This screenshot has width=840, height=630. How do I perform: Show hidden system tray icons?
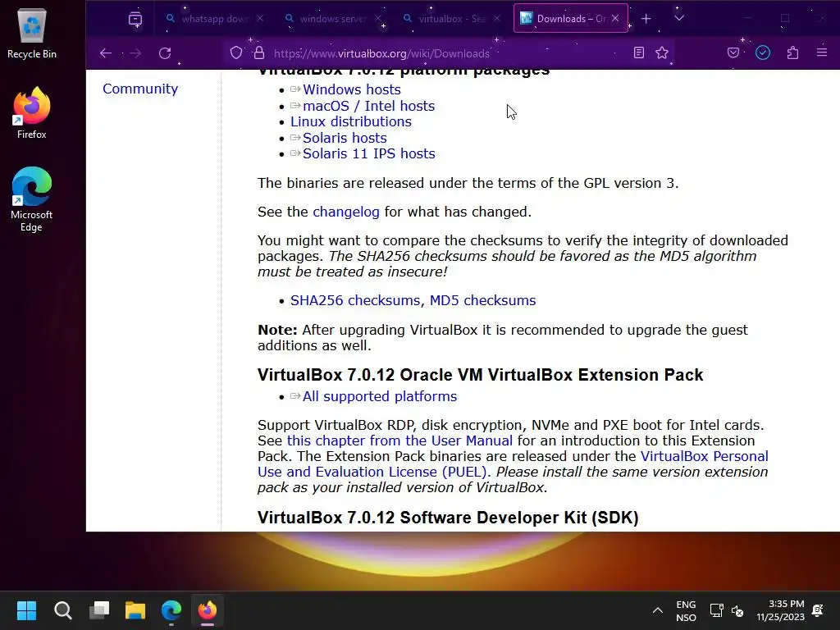click(658, 610)
